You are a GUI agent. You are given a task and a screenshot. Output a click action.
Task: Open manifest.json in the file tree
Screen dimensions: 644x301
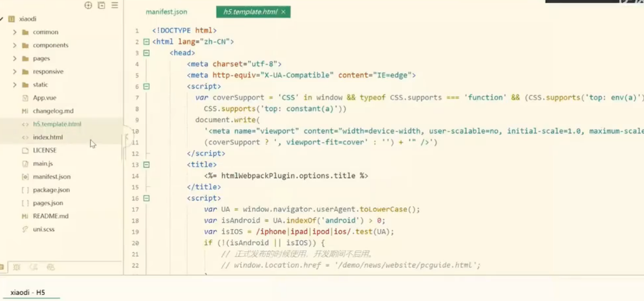(x=52, y=177)
